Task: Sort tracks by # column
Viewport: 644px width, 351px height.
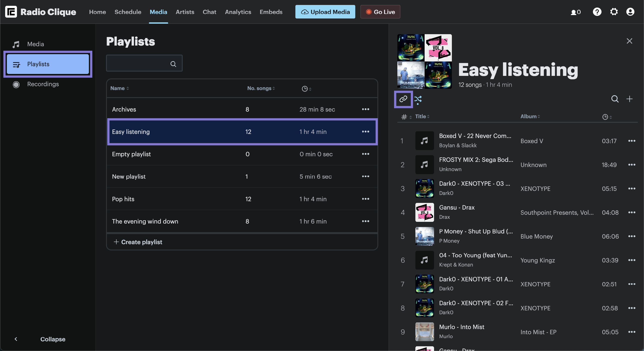Action: (406, 117)
